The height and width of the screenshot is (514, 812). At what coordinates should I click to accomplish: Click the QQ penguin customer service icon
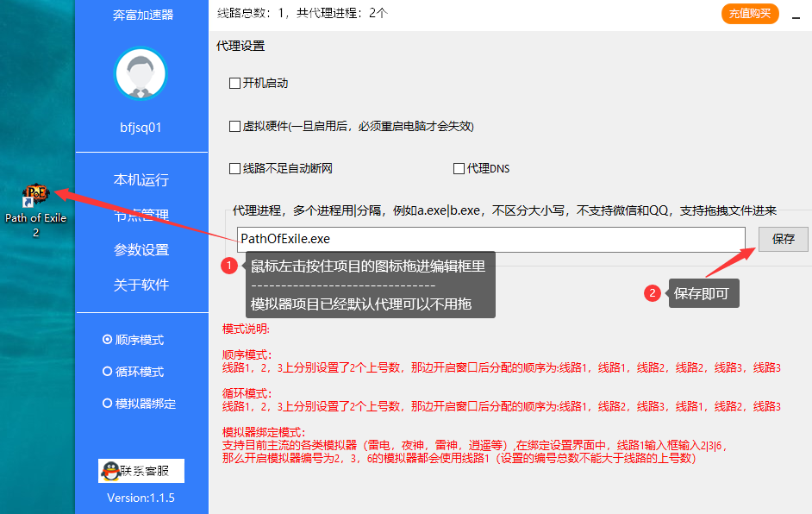[x=110, y=471]
